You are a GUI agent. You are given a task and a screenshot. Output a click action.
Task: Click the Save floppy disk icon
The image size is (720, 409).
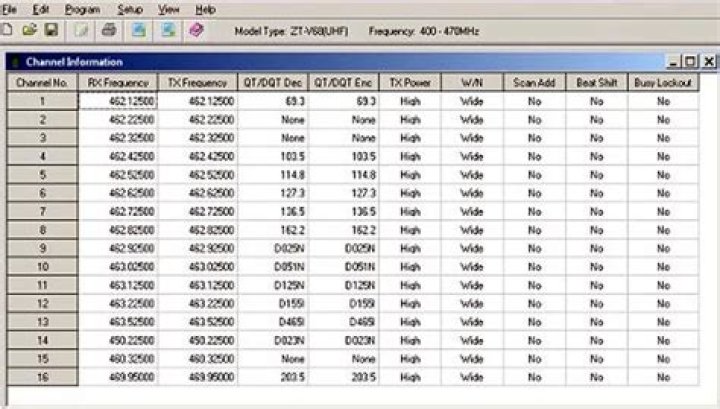[51, 30]
